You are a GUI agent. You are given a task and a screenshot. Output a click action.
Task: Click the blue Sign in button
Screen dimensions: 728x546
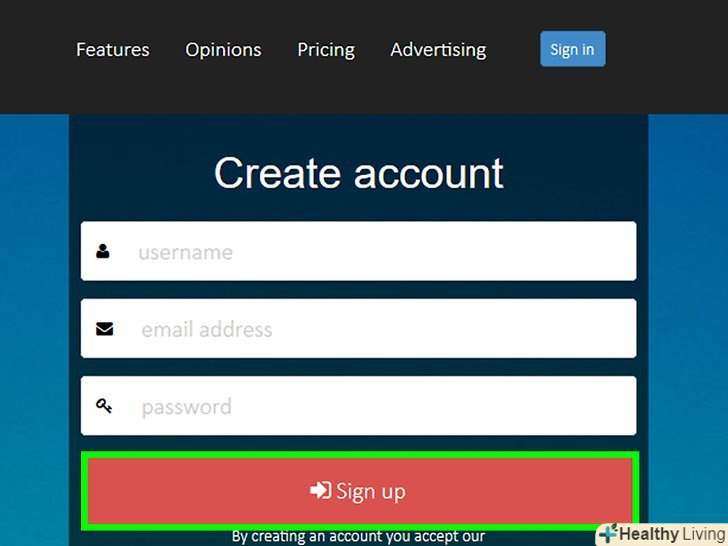pyautogui.click(x=572, y=49)
